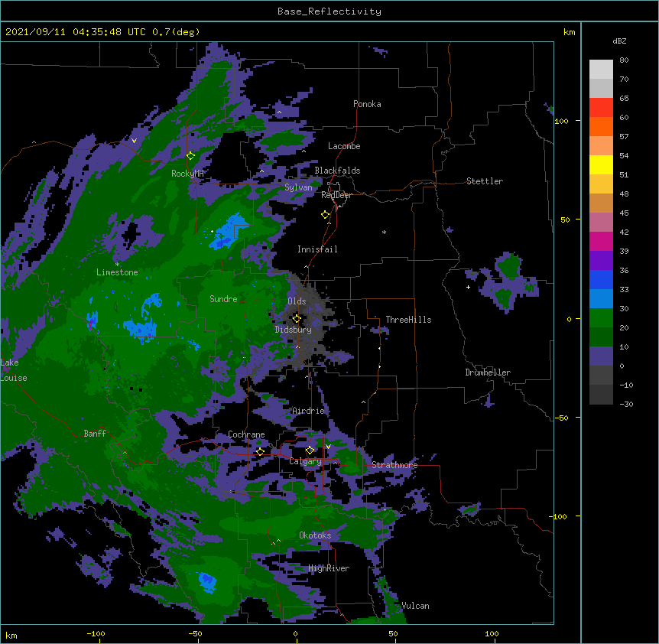Image resolution: width=659 pixels, height=644 pixels.
Task: Click the Cochrane town label
Action: pyautogui.click(x=246, y=434)
